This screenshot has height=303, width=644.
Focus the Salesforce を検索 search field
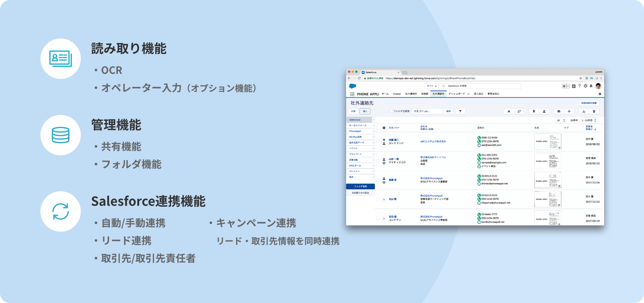click(x=480, y=86)
